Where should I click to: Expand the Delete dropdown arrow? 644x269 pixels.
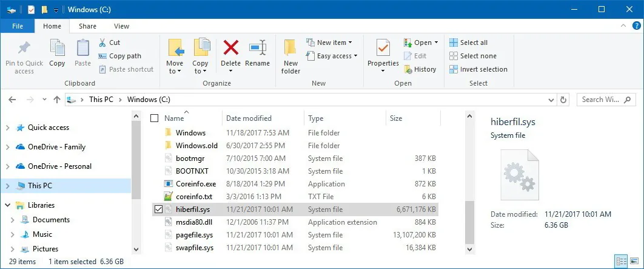pos(231,72)
